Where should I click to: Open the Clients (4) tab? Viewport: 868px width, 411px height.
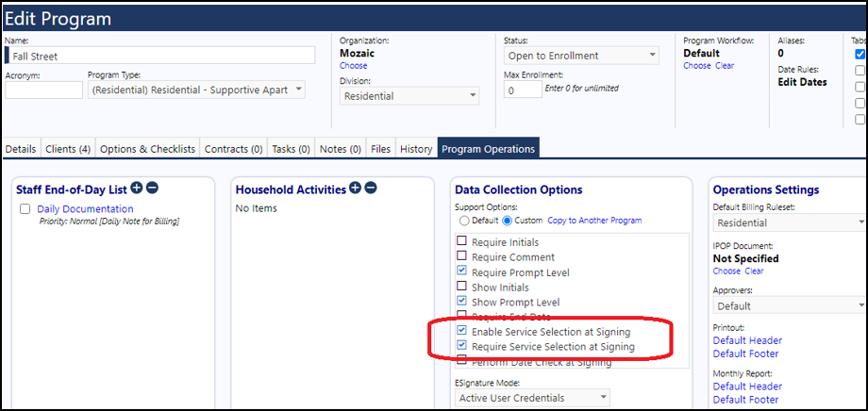(x=68, y=149)
